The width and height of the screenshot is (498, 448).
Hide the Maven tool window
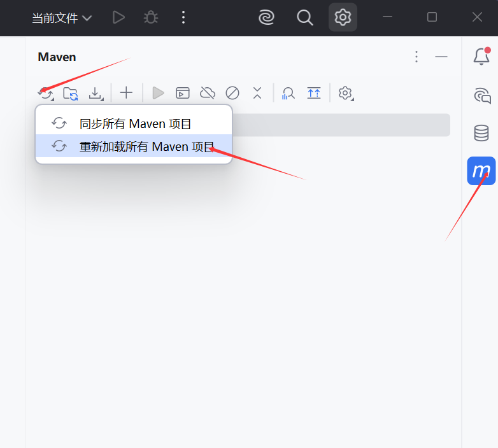(x=441, y=57)
